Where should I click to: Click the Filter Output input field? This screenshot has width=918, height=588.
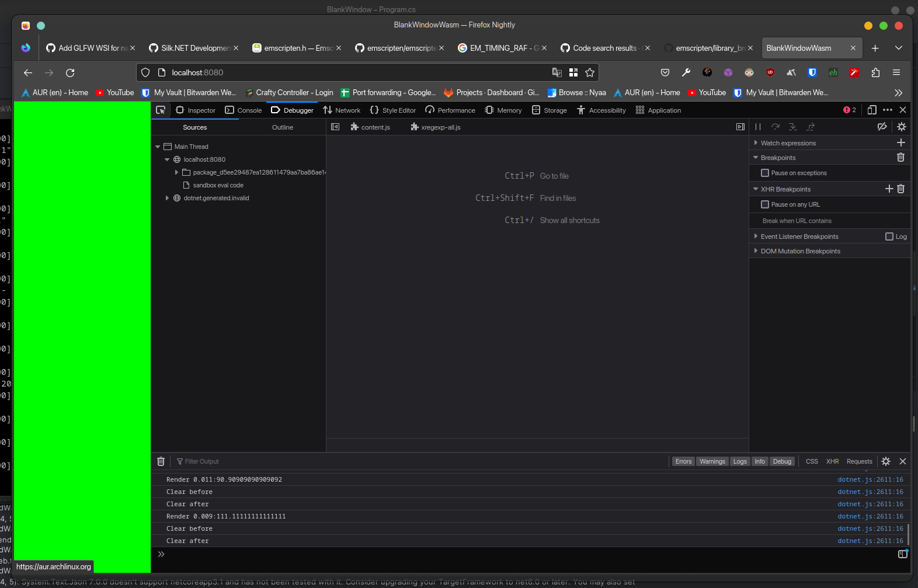pyautogui.click(x=420, y=461)
